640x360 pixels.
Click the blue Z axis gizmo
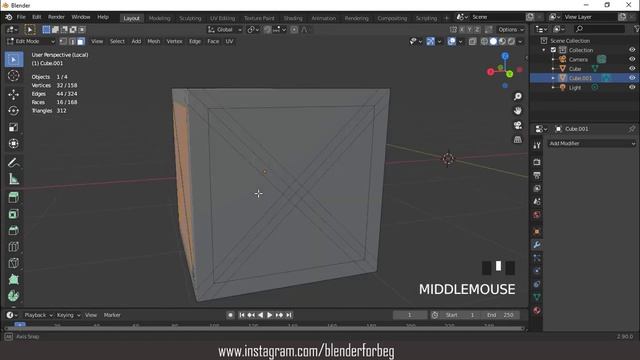click(x=505, y=56)
